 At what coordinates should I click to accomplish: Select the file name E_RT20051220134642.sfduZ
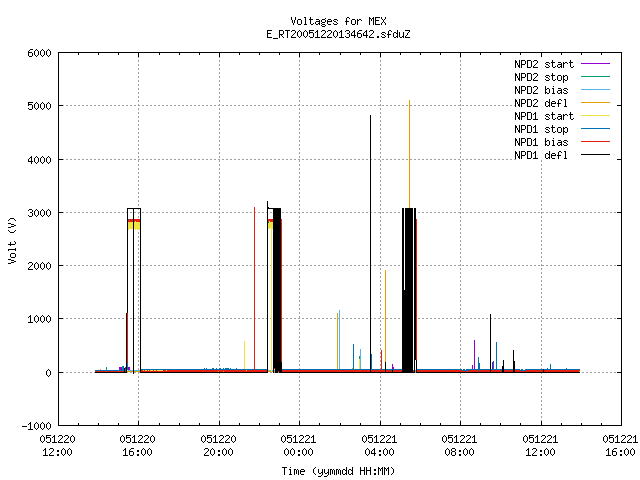(338, 34)
